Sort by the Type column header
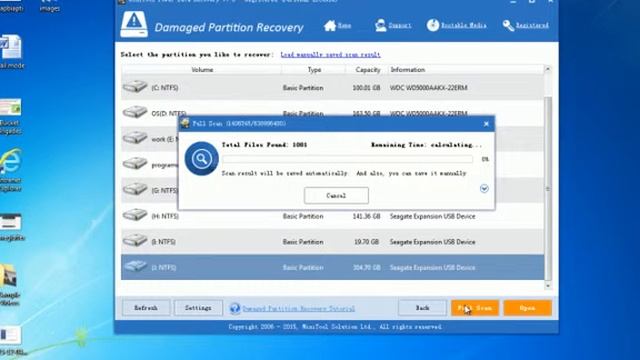The image size is (640, 360). tap(314, 70)
